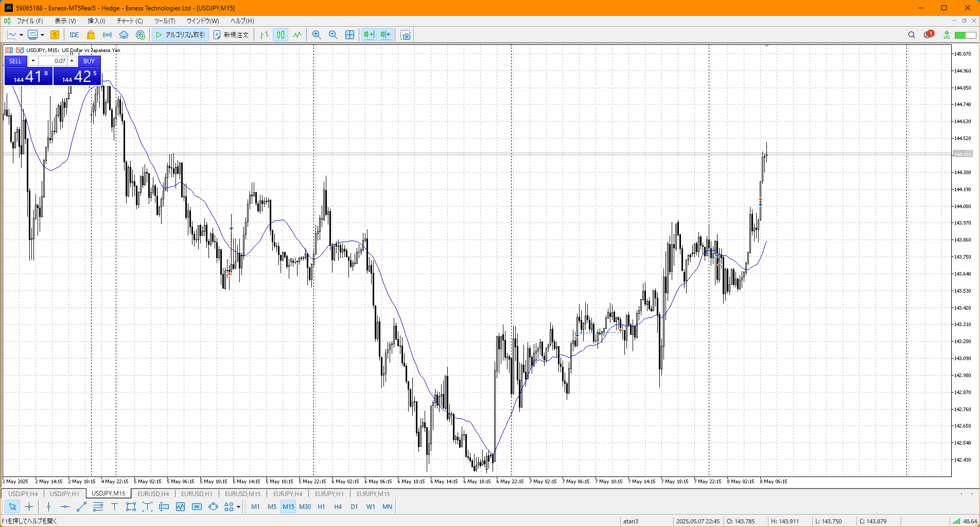Screen dimensions: 980x527
Task: Zoom in on the chart
Action: [x=317, y=35]
